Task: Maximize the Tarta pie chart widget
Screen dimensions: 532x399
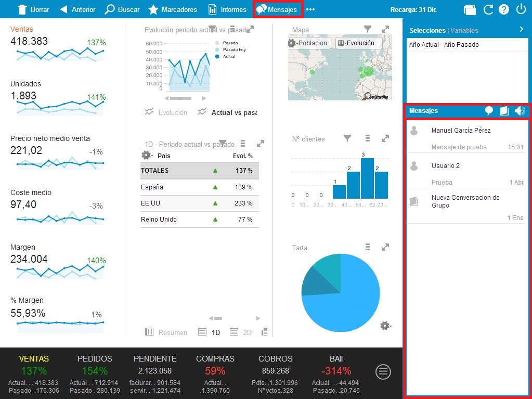Action: coord(385,247)
